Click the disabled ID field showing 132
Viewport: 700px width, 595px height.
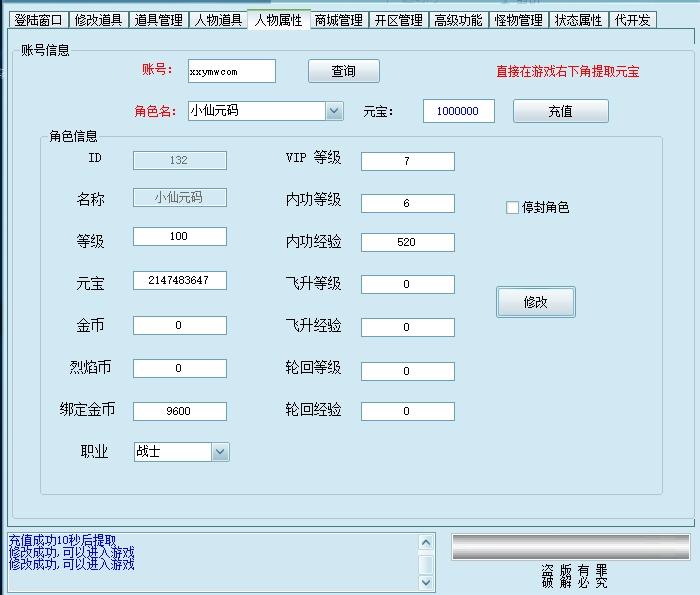(180, 160)
